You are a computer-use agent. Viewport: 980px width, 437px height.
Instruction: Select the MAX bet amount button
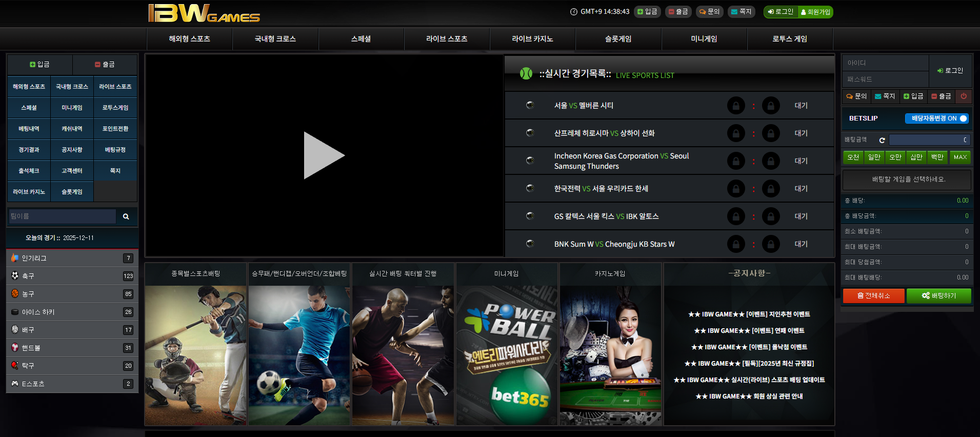tap(959, 157)
